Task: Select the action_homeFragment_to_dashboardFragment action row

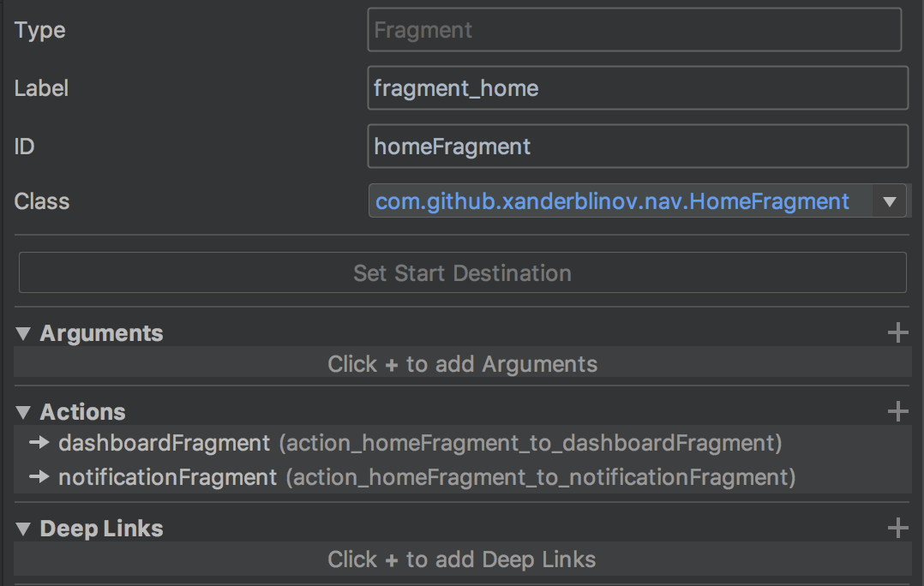Action: (420, 444)
